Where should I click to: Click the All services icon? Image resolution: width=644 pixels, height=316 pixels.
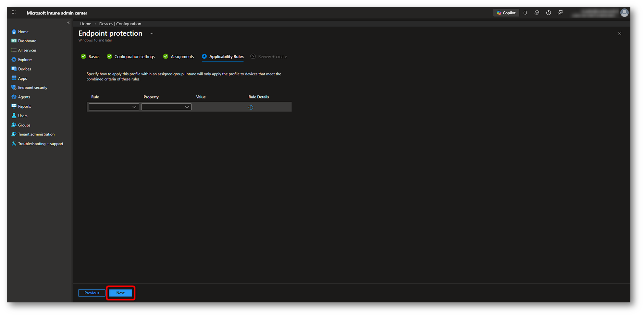pos(14,50)
